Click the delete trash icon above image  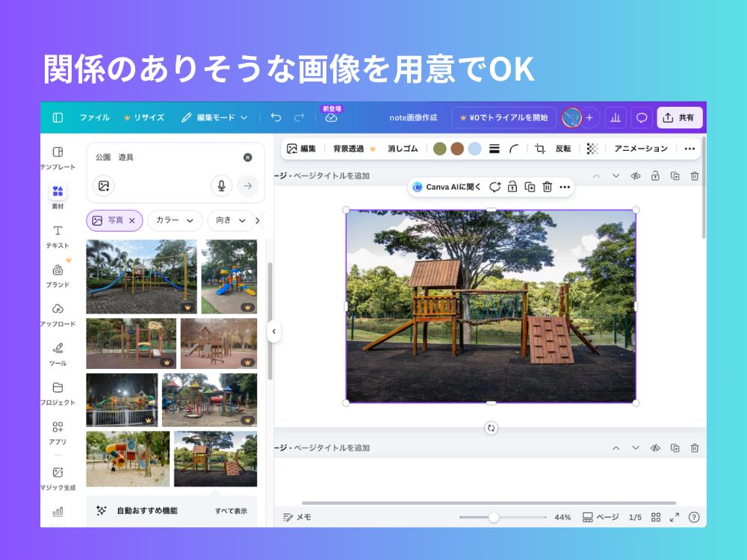(x=547, y=187)
